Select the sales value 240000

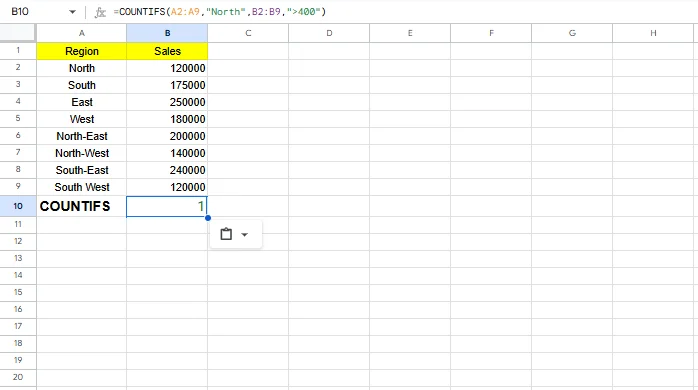(x=167, y=170)
